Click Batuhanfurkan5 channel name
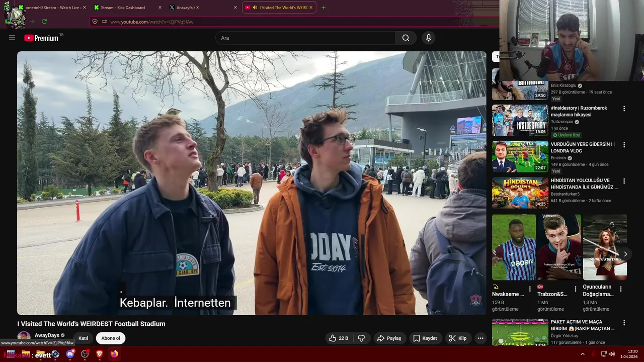 click(565, 194)
